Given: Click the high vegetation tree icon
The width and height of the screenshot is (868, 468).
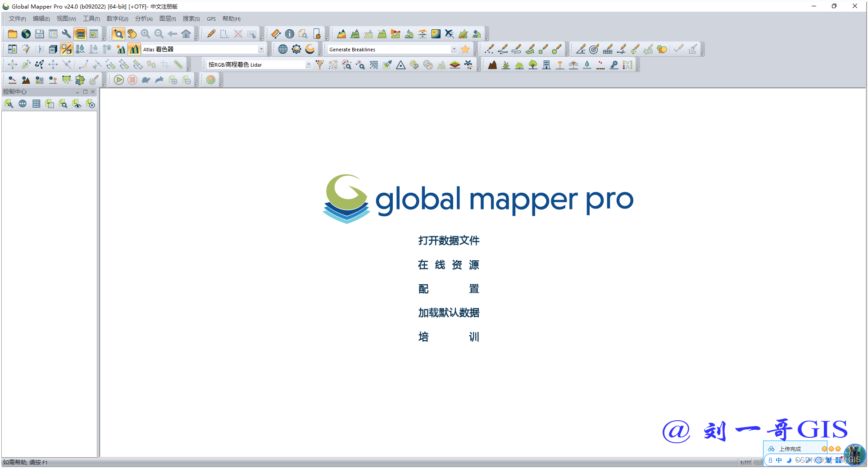Looking at the screenshot, I should click(533, 65).
